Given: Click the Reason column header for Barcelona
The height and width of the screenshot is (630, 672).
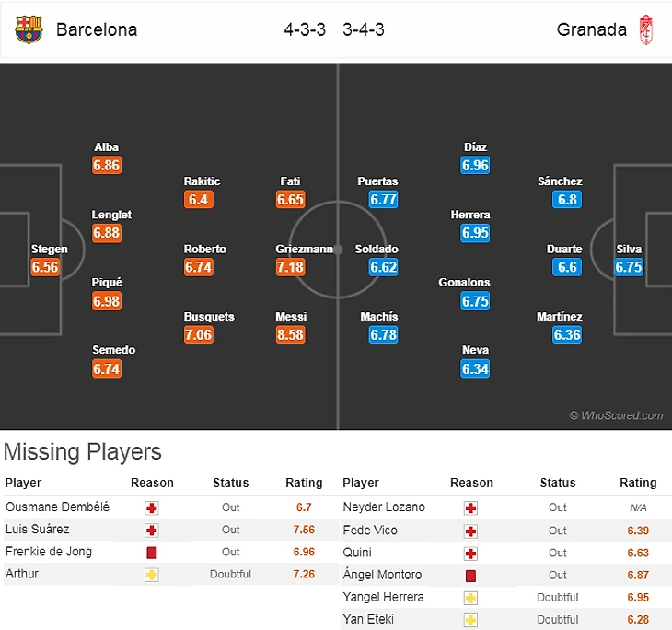Looking at the screenshot, I should [x=152, y=483].
